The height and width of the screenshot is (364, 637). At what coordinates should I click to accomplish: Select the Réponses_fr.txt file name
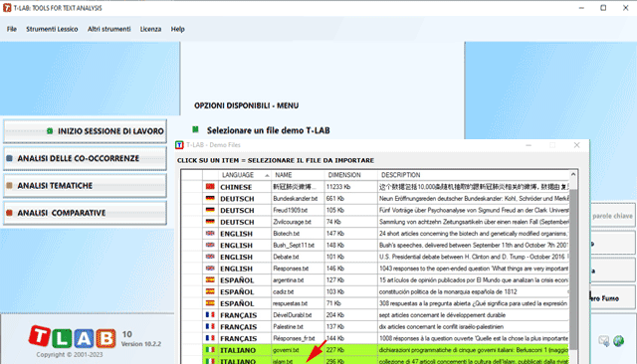tap(294, 338)
